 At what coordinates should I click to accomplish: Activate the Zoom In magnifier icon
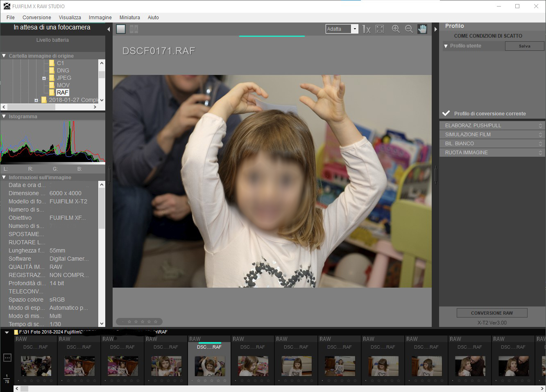[396, 29]
